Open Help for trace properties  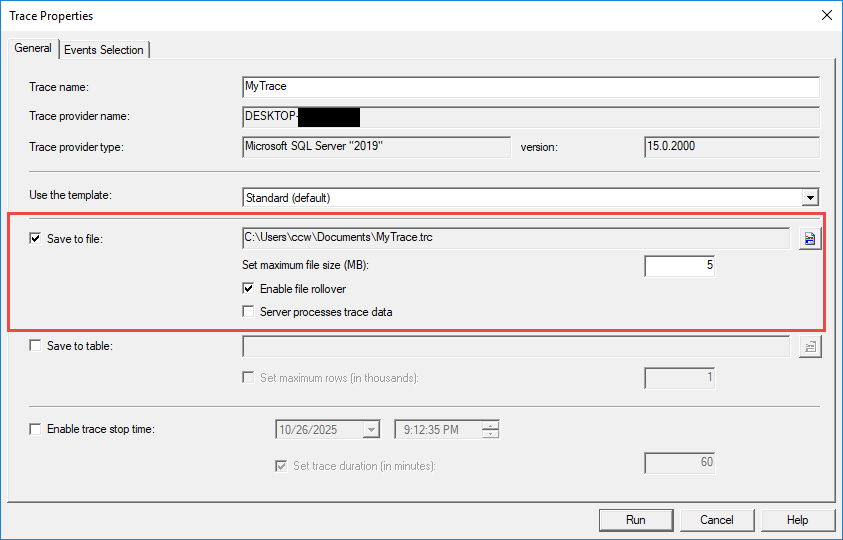tap(798, 520)
